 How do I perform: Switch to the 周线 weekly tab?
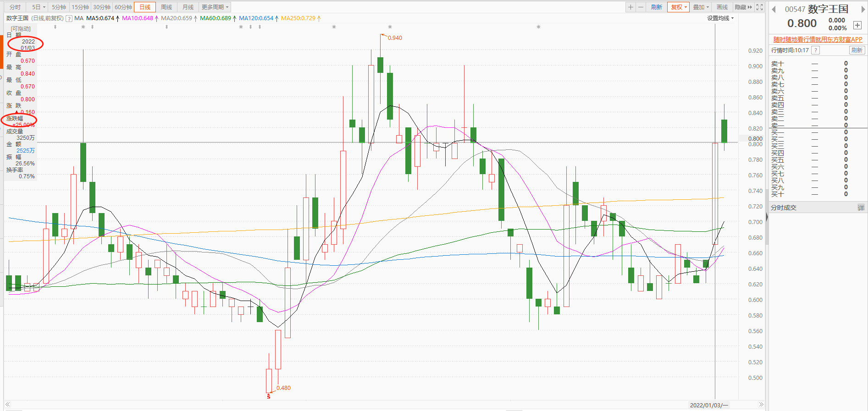click(x=166, y=7)
